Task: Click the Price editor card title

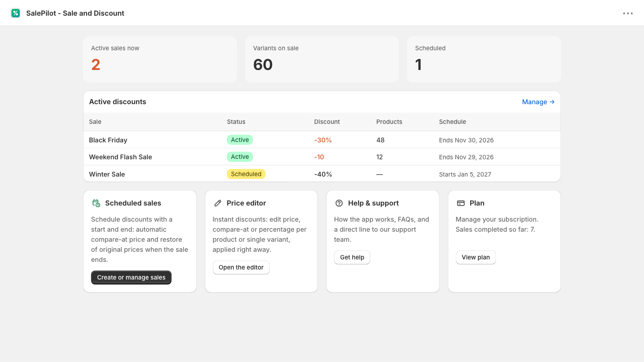Action: point(246,203)
